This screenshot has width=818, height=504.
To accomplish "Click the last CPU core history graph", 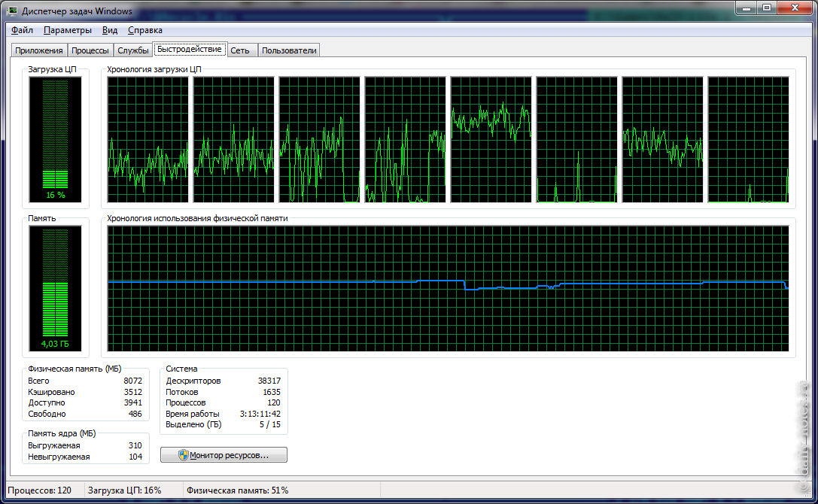I will pyautogui.click(x=748, y=140).
